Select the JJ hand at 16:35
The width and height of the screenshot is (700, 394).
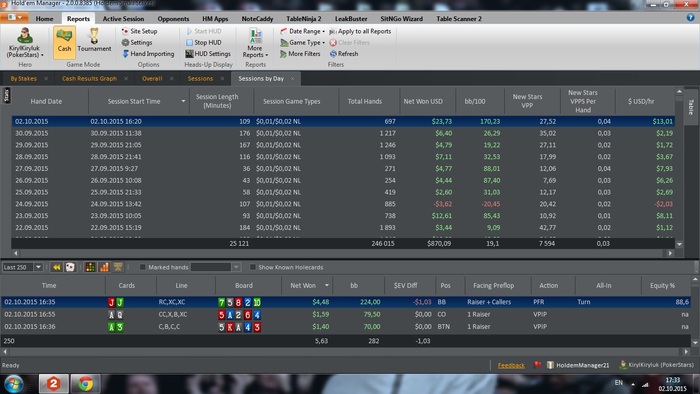coord(346,302)
